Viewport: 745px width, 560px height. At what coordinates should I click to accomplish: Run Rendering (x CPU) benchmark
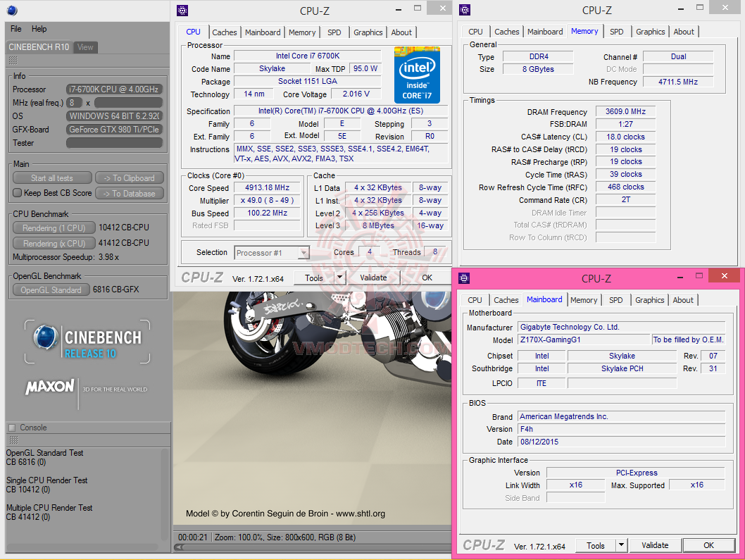pyautogui.click(x=54, y=244)
